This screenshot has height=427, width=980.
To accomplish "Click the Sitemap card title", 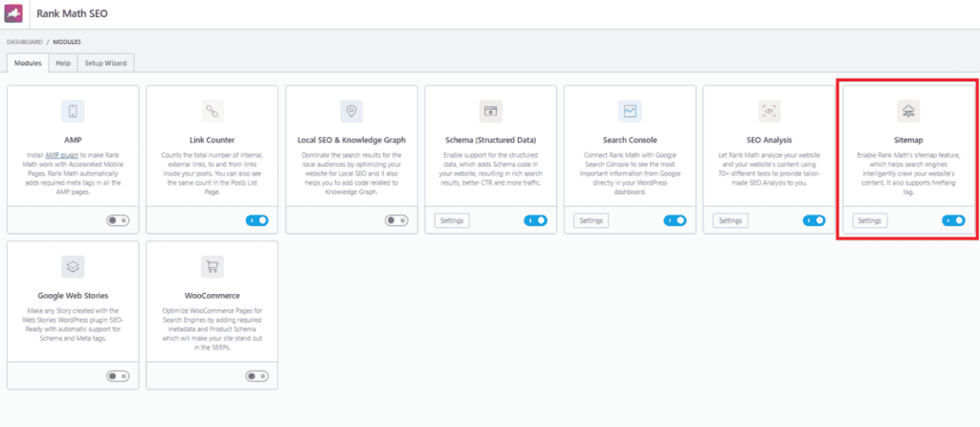I will [908, 140].
